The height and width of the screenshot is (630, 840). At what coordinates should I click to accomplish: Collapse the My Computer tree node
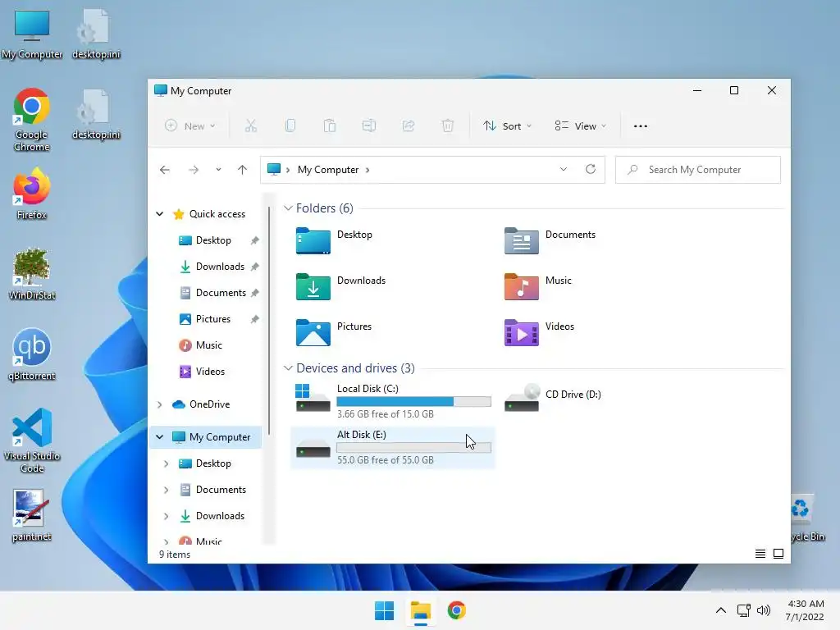(160, 437)
